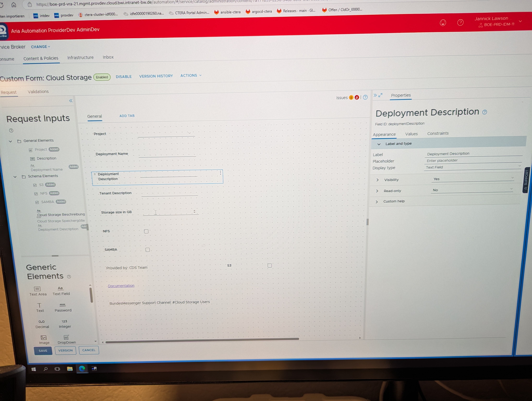Click the help icon next to Issues
The height and width of the screenshot is (401, 532).
tap(365, 97)
